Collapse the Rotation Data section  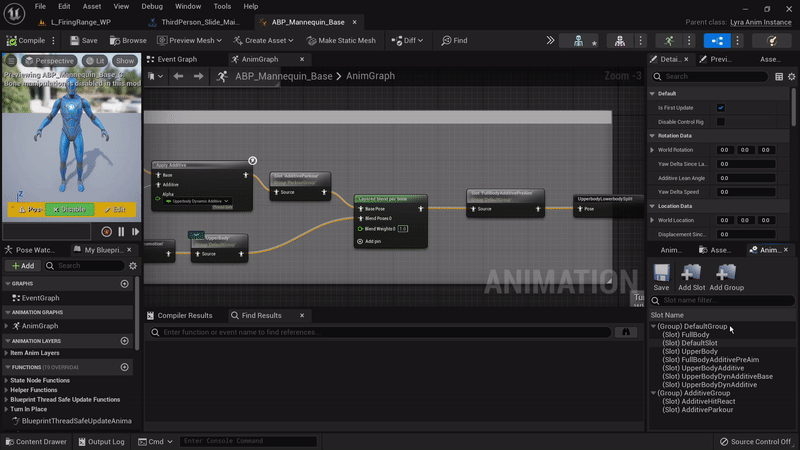652,136
